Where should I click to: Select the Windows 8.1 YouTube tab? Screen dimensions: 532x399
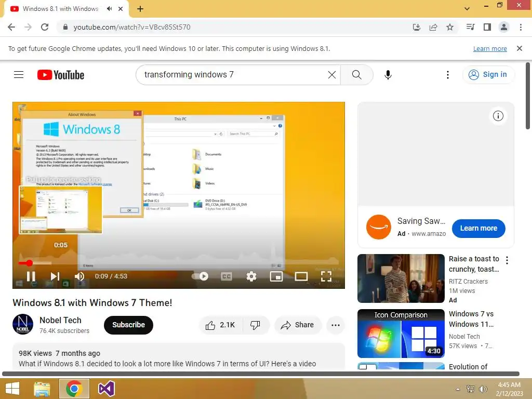click(x=60, y=9)
